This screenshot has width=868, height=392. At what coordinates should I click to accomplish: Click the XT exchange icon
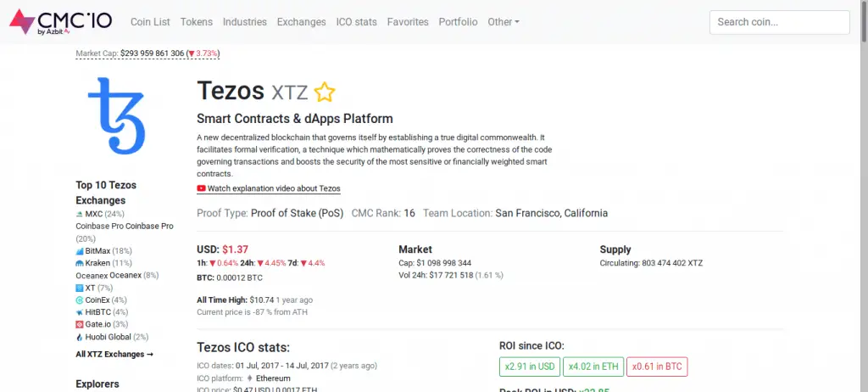click(x=79, y=288)
